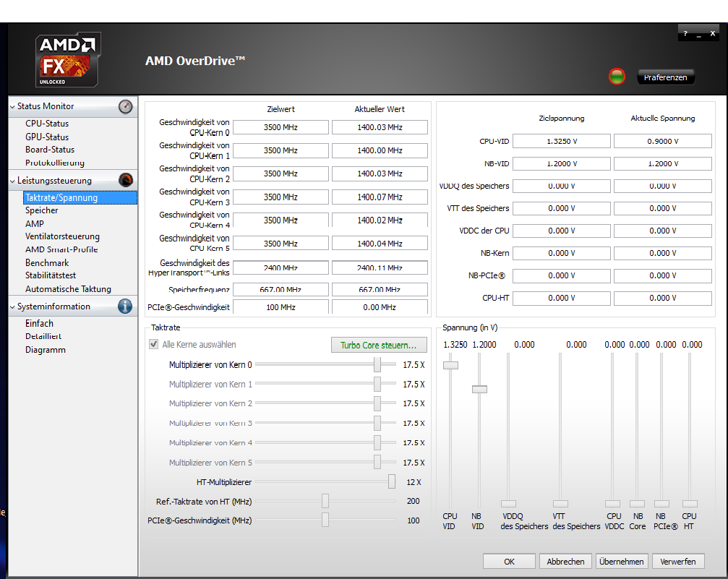Click the 12 X HT-Multiplizierer value
Viewport: 728px width, 579px height.
414,482
